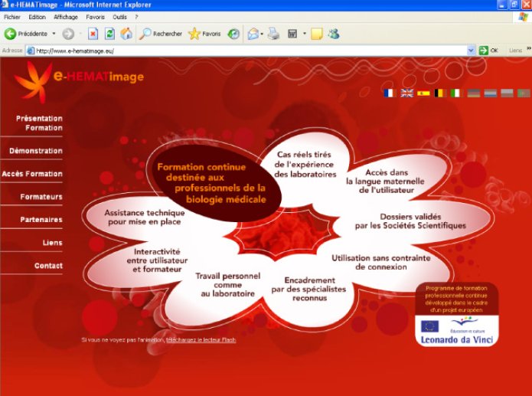Open the Outils menu

119,17
